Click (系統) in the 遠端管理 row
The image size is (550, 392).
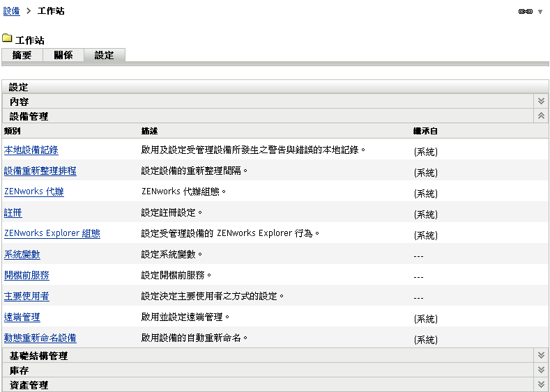coord(425,318)
